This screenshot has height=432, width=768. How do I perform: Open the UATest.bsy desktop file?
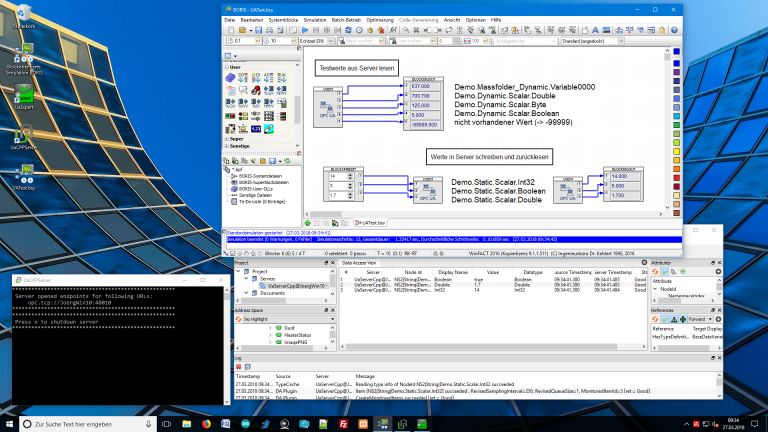pos(24,177)
